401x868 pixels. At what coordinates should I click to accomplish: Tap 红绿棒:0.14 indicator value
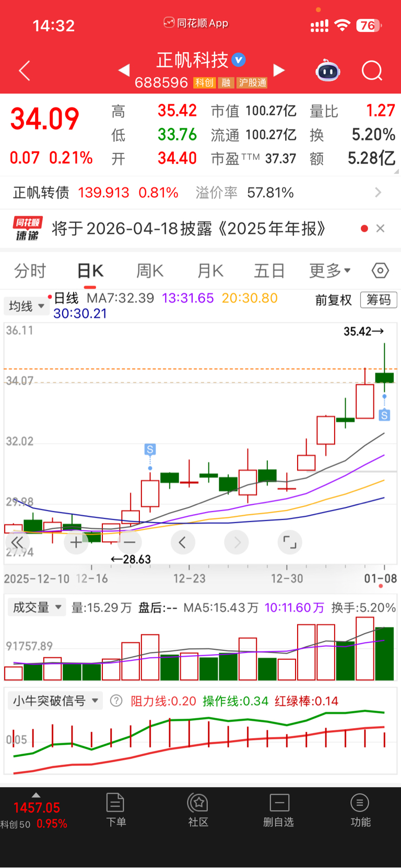(306, 700)
